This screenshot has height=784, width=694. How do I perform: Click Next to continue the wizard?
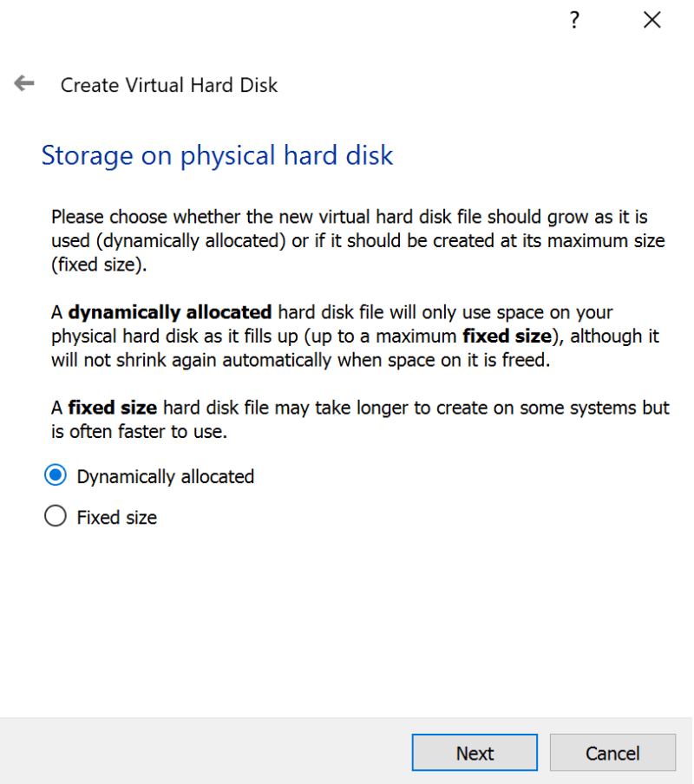pyautogui.click(x=475, y=753)
